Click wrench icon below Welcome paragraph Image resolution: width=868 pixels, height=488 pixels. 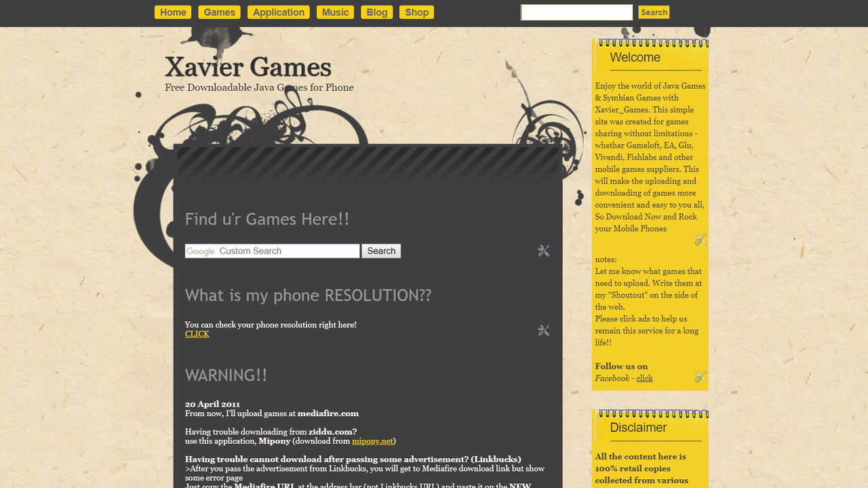coord(701,239)
